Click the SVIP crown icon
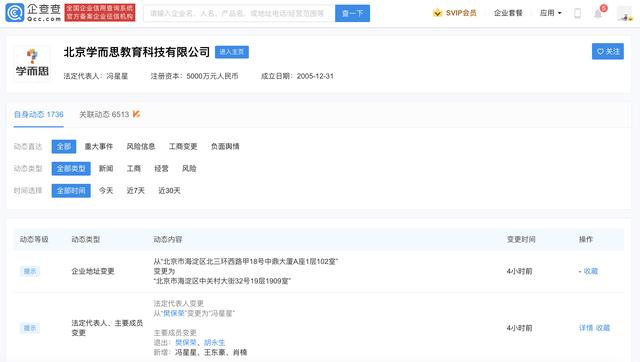The width and height of the screenshot is (640, 362). pyautogui.click(x=437, y=13)
